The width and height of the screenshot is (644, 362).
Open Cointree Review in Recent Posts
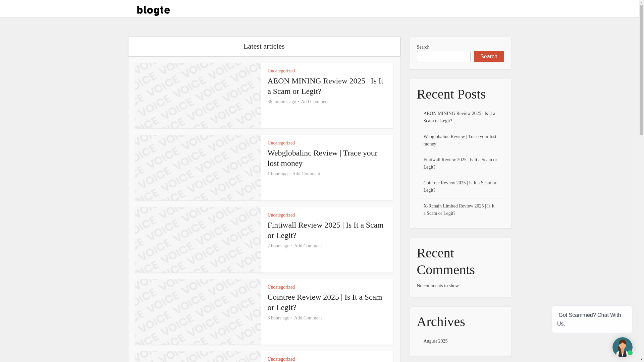460,186
